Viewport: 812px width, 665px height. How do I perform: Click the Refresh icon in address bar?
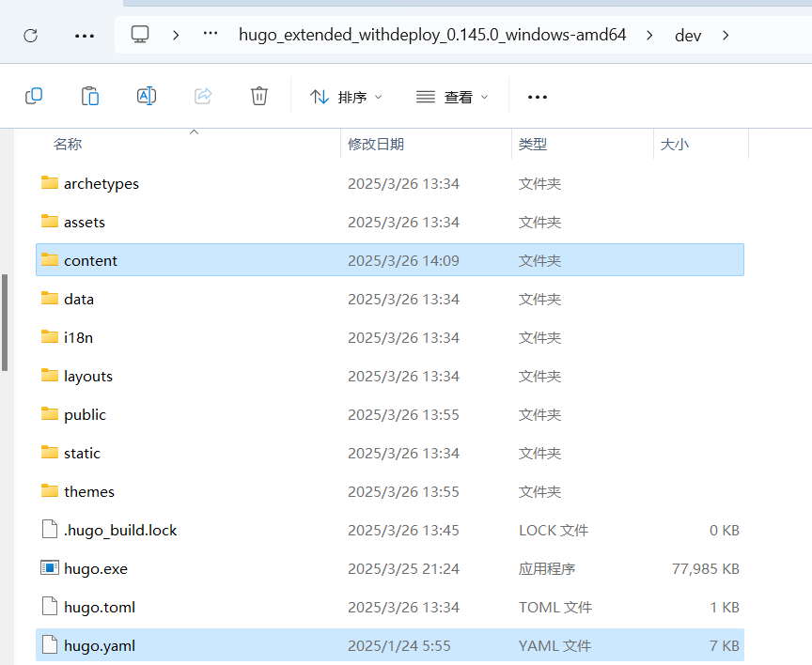tap(30, 36)
